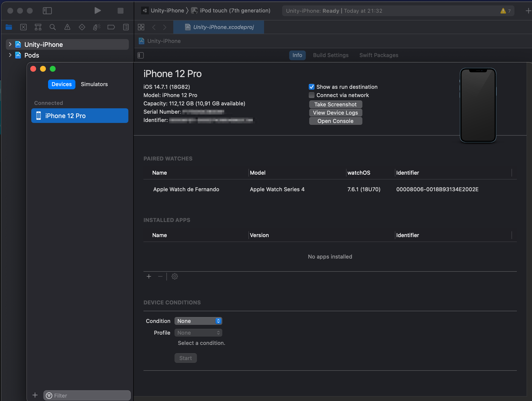Viewport: 532px width, 401px height.
Task: Open the Report navigator icon
Action: tap(126, 27)
